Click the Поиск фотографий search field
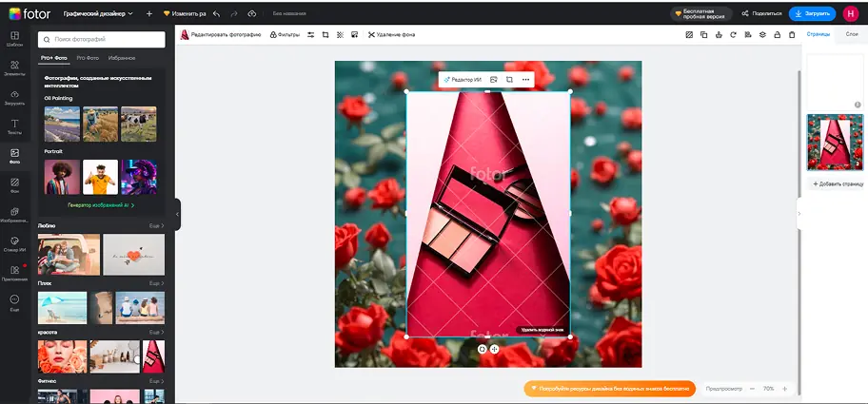Image resolution: width=868 pixels, height=404 pixels. click(x=101, y=40)
